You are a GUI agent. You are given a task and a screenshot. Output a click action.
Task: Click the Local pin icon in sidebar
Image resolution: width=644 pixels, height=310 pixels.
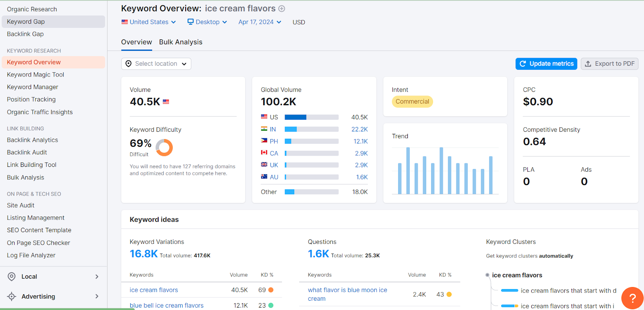pyautogui.click(x=12, y=277)
